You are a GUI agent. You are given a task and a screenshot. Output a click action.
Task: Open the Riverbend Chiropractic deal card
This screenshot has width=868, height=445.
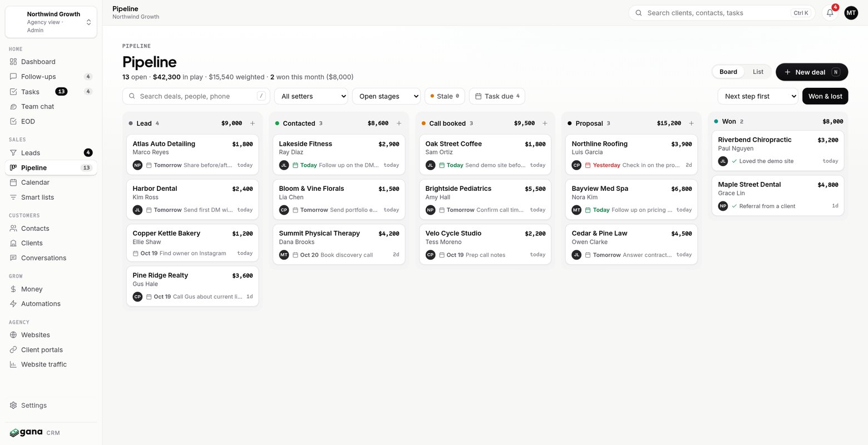(x=778, y=150)
